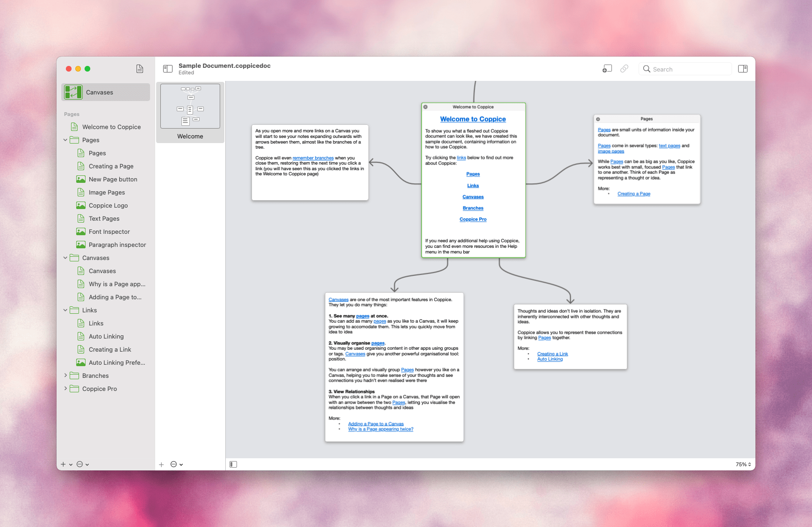Click the Search field

(x=685, y=69)
